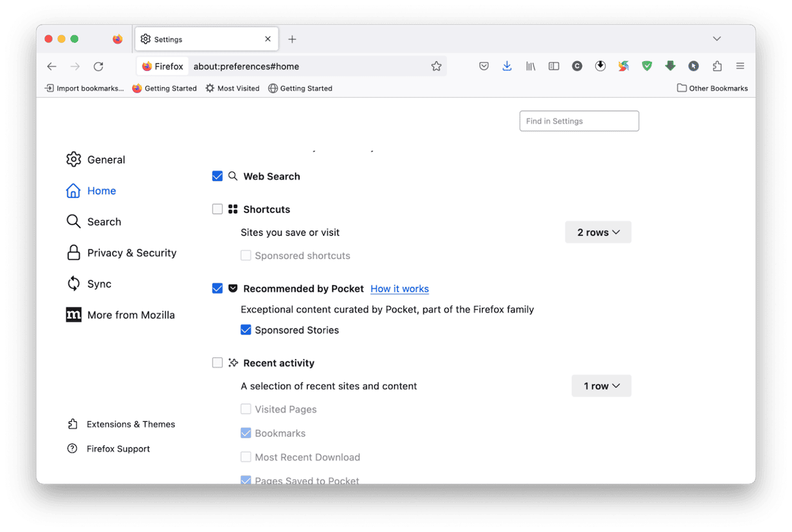Screen dimensions: 792x532
Task: Uncheck Sponsored Stories
Action: click(246, 329)
